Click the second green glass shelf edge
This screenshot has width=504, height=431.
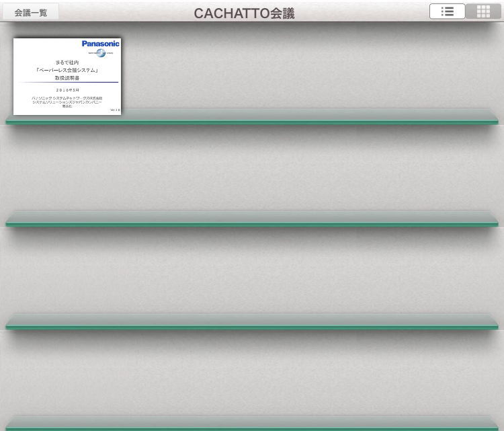252,224
